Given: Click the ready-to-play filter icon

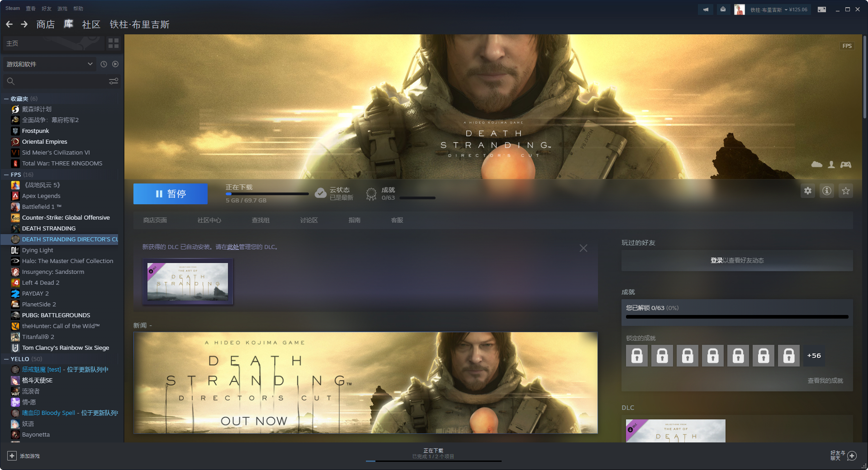Looking at the screenshot, I should (115, 64).
